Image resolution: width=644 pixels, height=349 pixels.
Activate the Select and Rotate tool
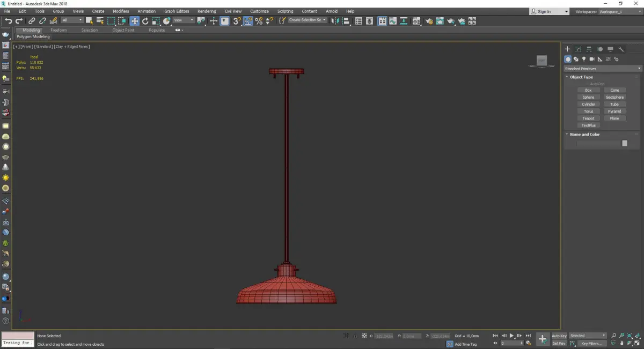tap(145, 21)
